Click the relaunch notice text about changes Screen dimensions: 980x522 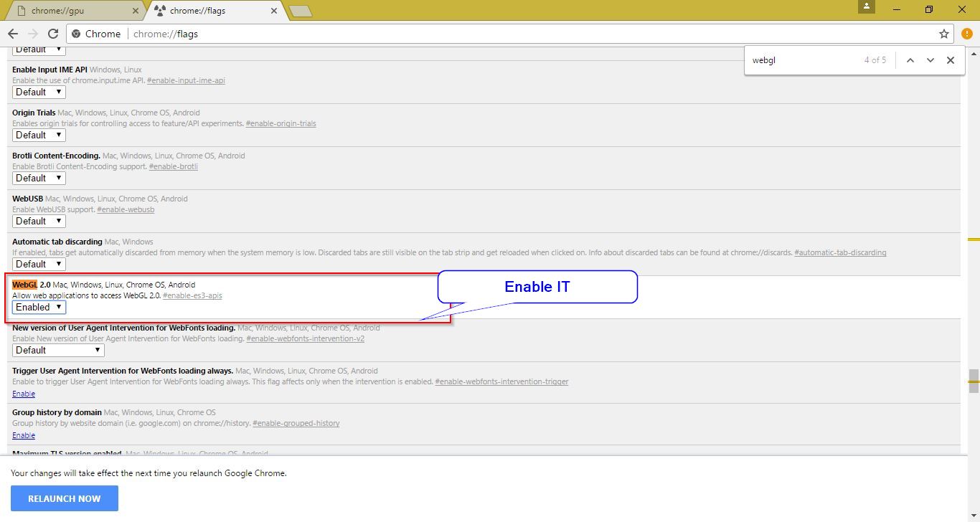point(149,473)
